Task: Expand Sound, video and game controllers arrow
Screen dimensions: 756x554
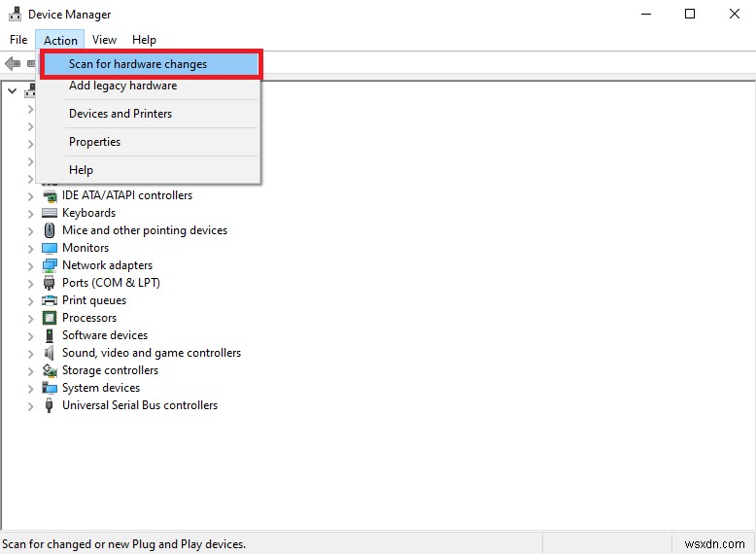Action: [x=30, y=354]
